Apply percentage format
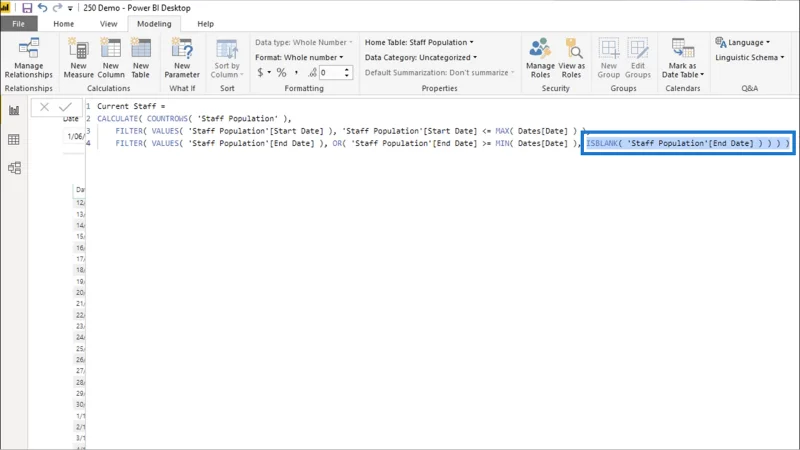The image size is (800, 450). tap(281, 72)
